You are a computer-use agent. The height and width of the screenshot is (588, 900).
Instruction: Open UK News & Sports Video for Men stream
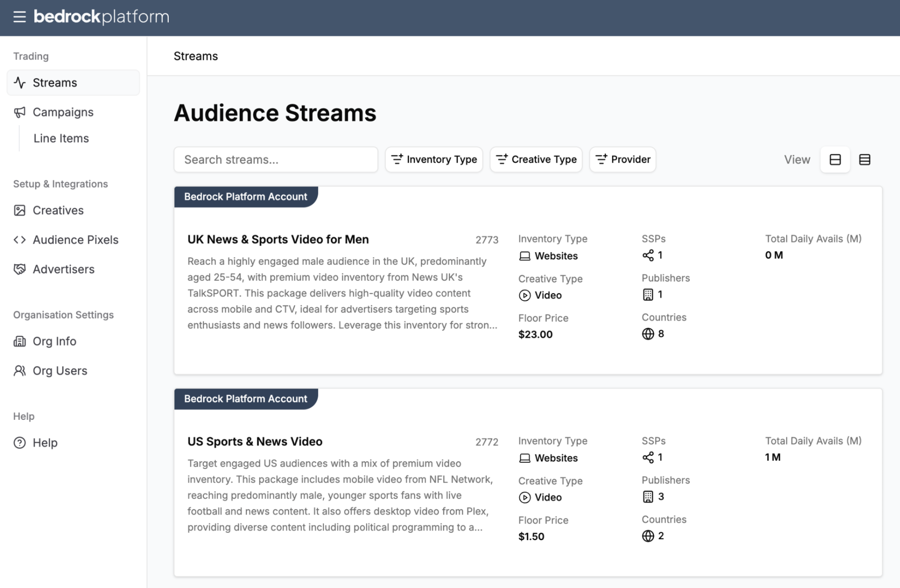click(278, 239)
